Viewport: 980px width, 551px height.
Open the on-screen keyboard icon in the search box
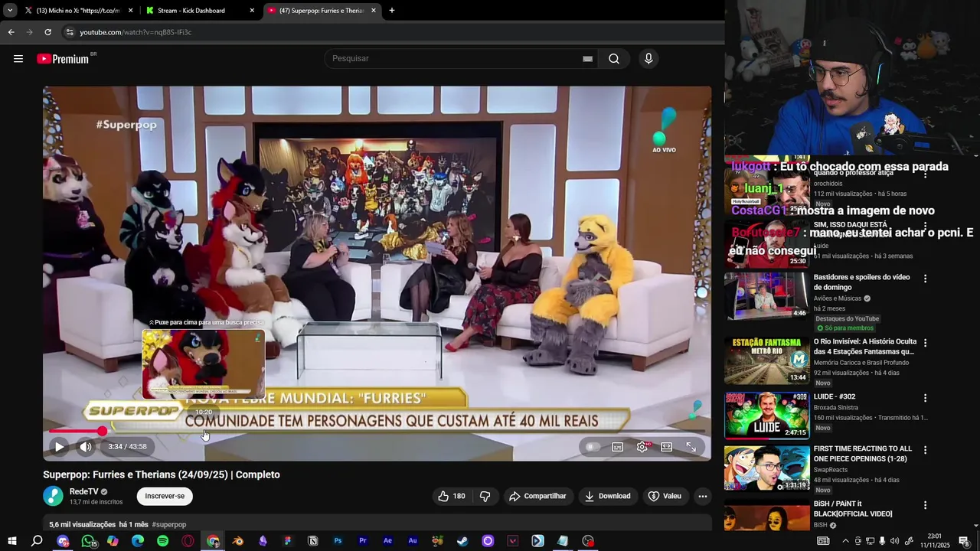(x=587, y=59)
